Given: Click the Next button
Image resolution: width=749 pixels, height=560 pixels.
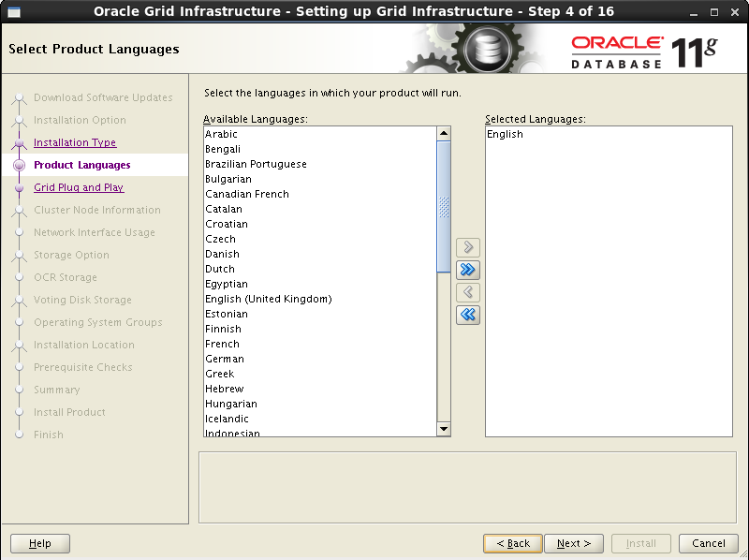Looking at the screenshot, I should point(574,543).
